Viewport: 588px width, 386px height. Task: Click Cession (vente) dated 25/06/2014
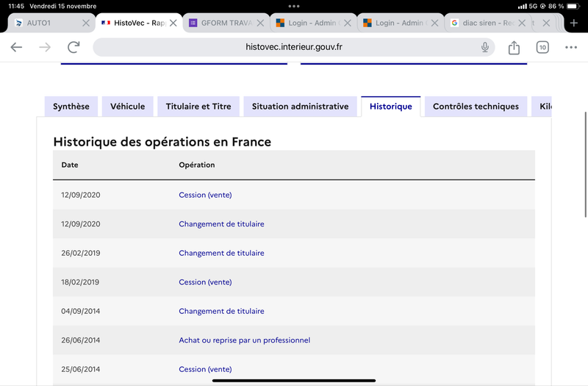tap(205, 370)
